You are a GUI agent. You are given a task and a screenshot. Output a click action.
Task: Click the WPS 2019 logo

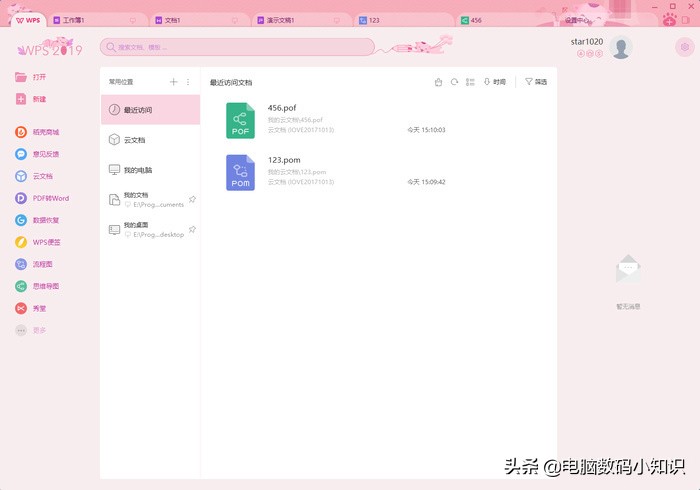pyautogui.click(x=50, y=49)
